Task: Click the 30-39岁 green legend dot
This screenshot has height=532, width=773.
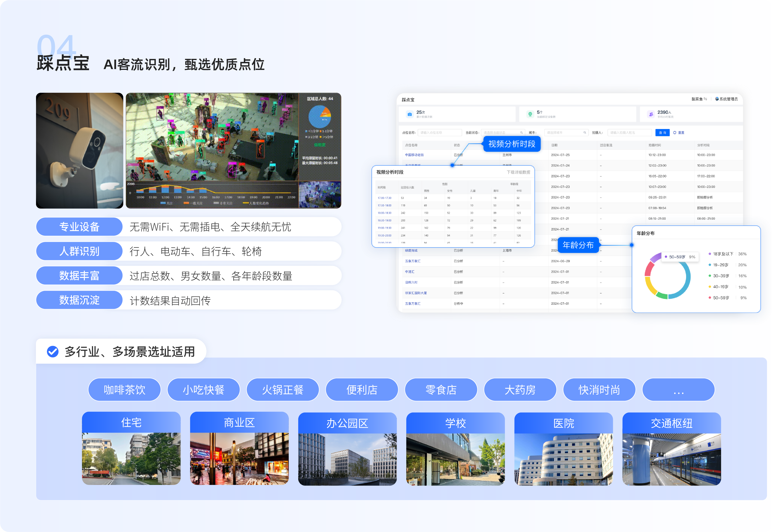Action: [710, 276]
